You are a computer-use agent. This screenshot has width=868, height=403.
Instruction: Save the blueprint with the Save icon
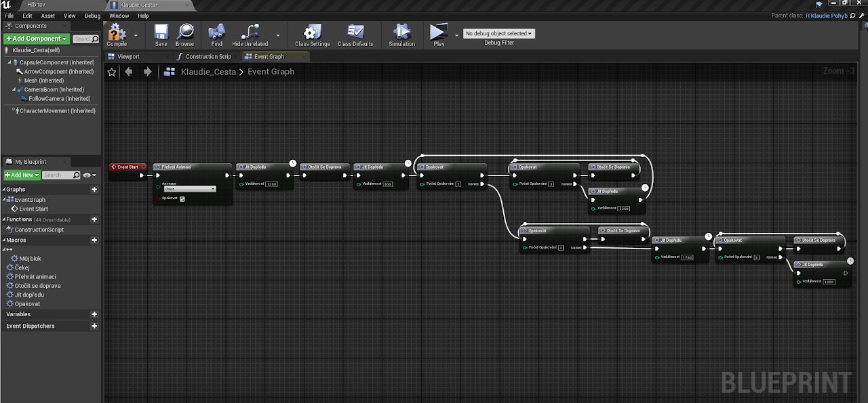(161, 33)
